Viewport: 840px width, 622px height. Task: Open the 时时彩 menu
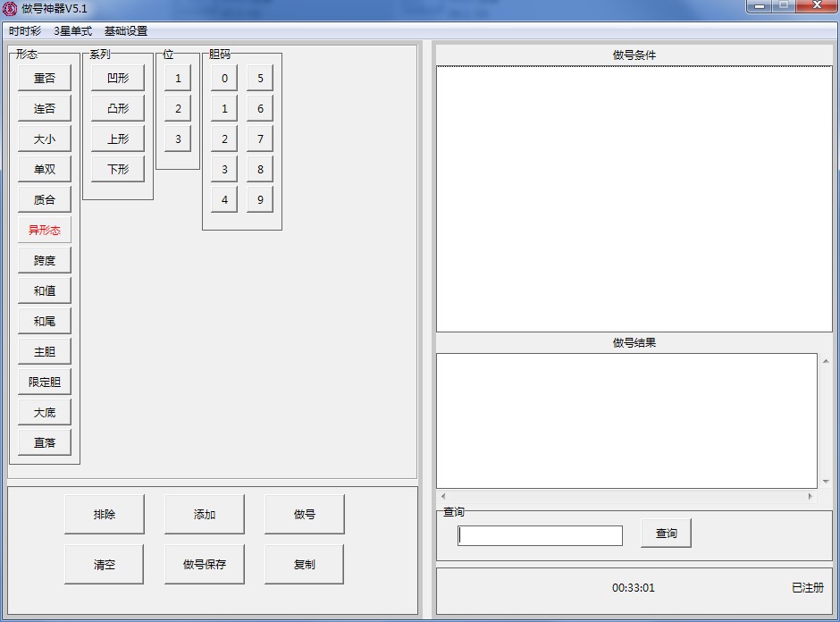pos(25,31)
